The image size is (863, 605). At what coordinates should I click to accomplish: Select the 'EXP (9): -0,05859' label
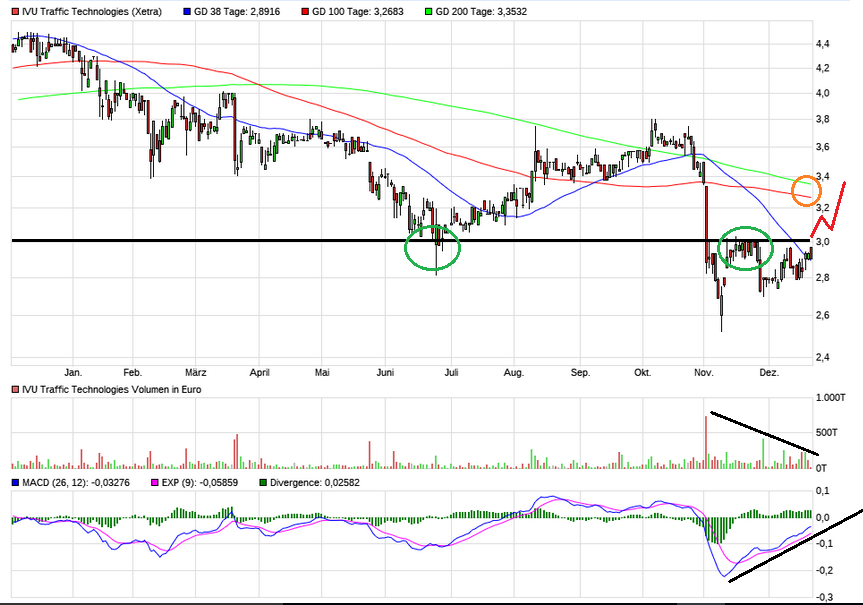[x=200, y=483]
